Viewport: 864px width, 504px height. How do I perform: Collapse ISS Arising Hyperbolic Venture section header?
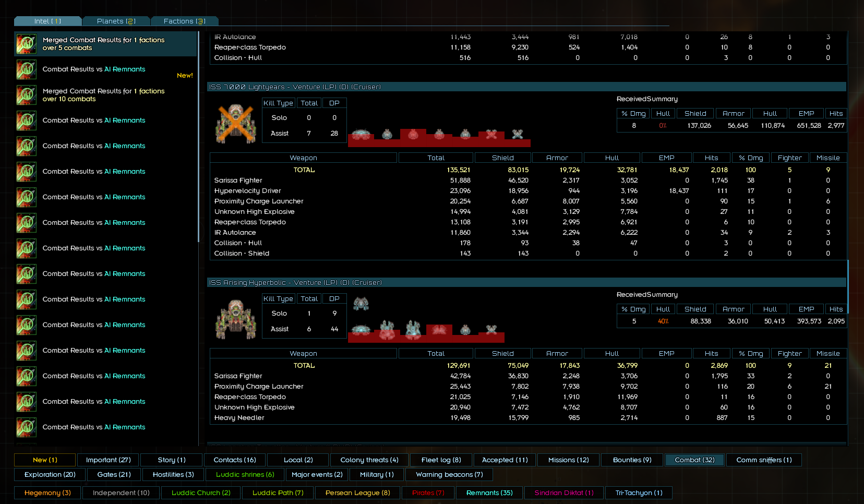526,282
